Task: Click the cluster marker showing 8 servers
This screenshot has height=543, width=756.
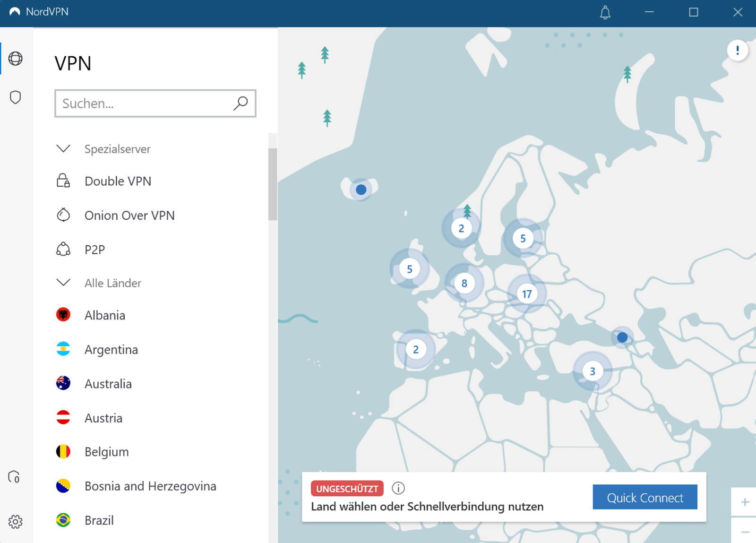Action: pyautogui.click(x=464, y=283)
